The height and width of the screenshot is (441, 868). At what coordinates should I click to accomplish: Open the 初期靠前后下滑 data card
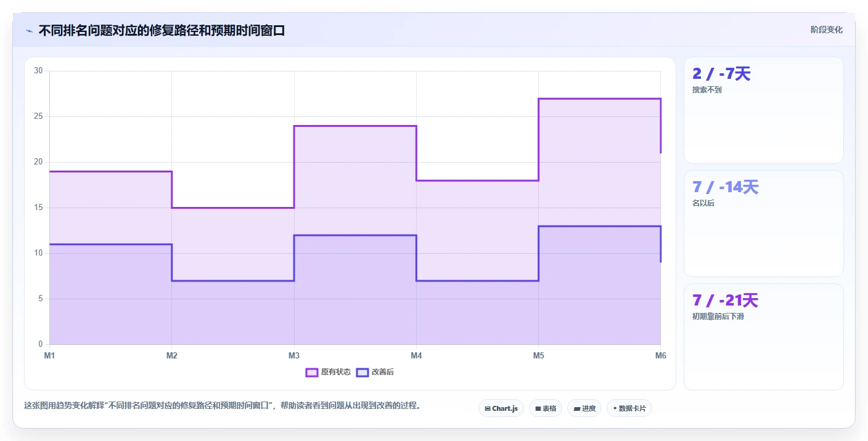[764, 337]
